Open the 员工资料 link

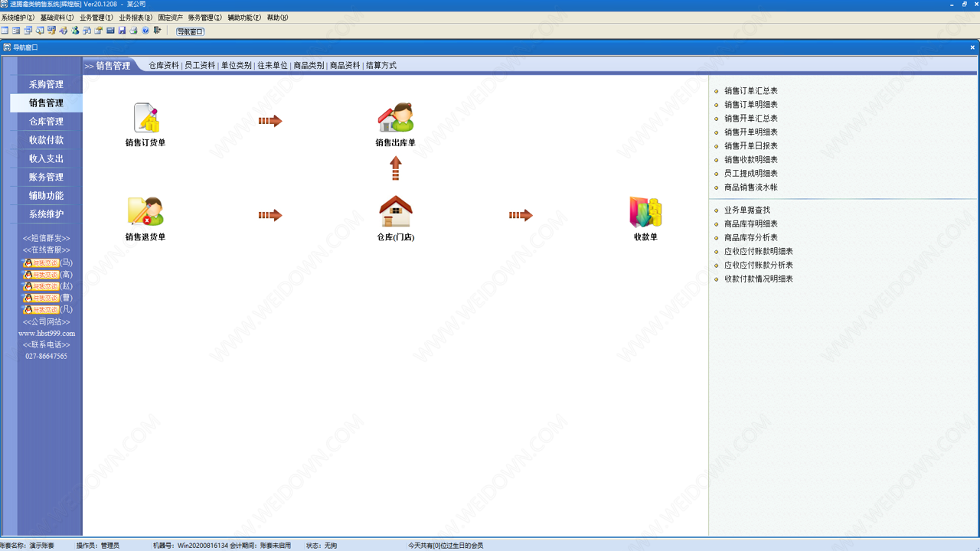coord(200,66)
